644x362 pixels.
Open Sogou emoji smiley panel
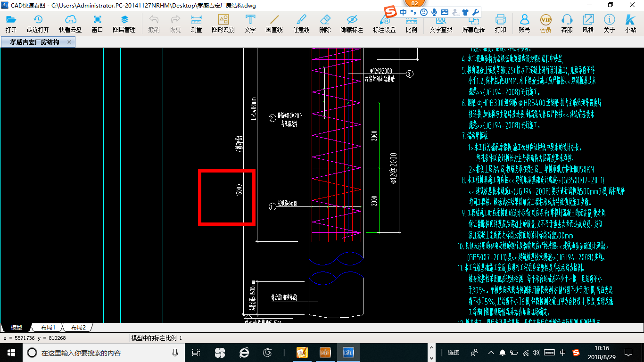tap(424, 12)
